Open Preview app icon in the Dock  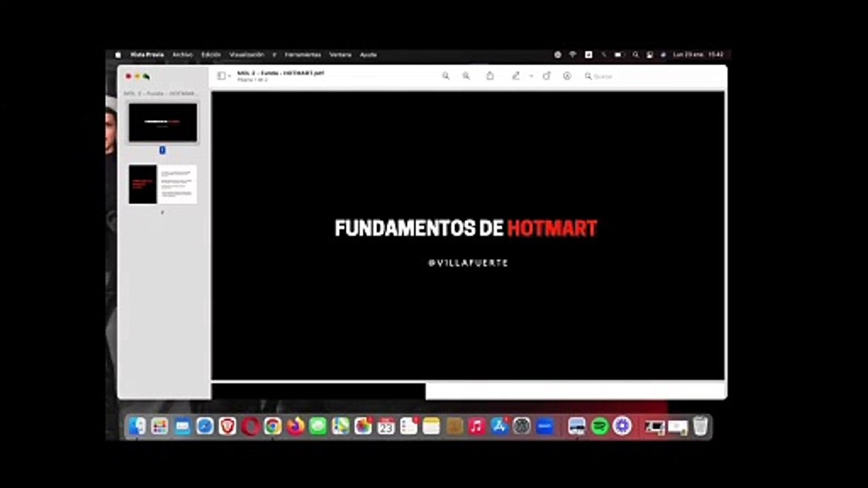[x=577, y=426]
